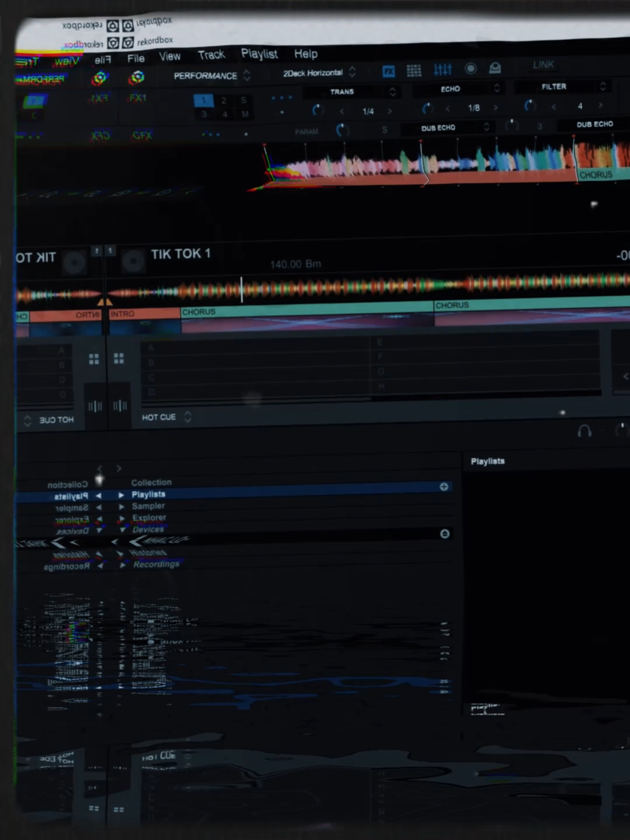Screen dimensions: 630x840
Task: Open the Help menu
Action: 306,54
